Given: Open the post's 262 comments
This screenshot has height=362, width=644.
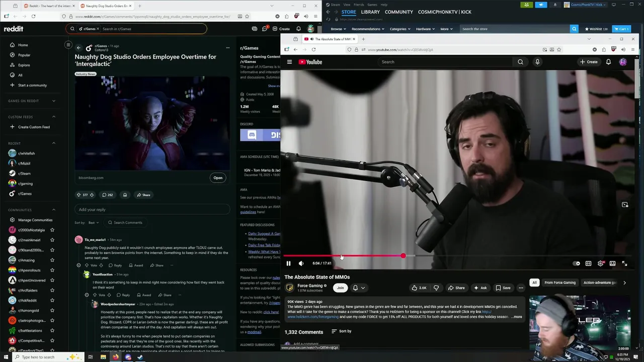Looking at the screenshot, I should [107, 195].
